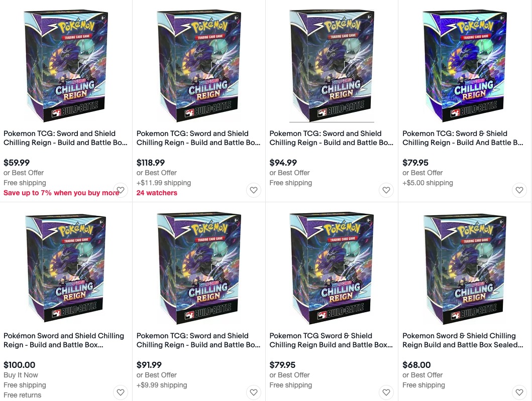This screenshot has width=532, height=401.
Task: Click the heart icon on the $118.99 listing
Action: click(x=254, y=190)
